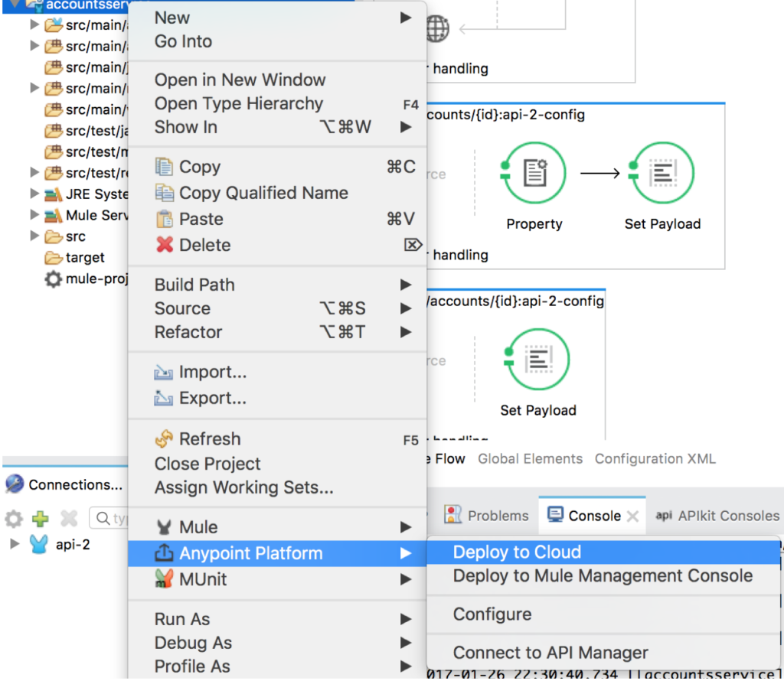The width and height of the screenshot is (784, 681).
Task: Click the Copy icon in context menu
Action: tap(164, 166)
